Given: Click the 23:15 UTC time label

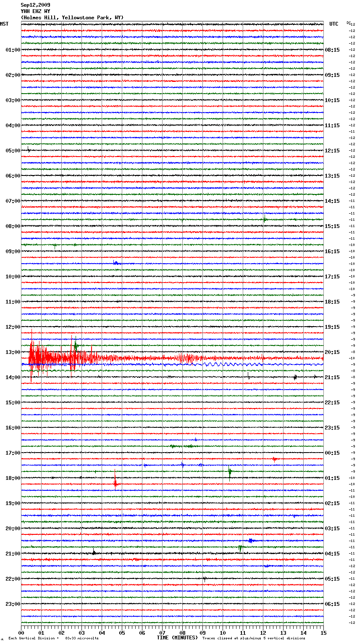Looking at the screenshot, I should (332, 428).
